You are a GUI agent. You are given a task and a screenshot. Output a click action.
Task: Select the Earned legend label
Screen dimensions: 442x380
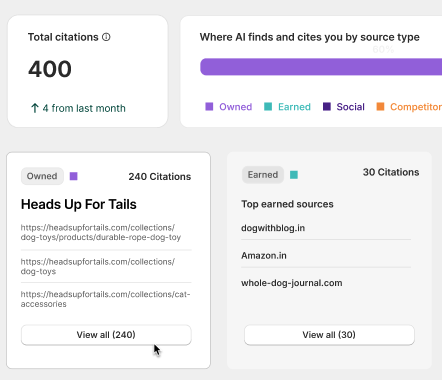point(294,107)
